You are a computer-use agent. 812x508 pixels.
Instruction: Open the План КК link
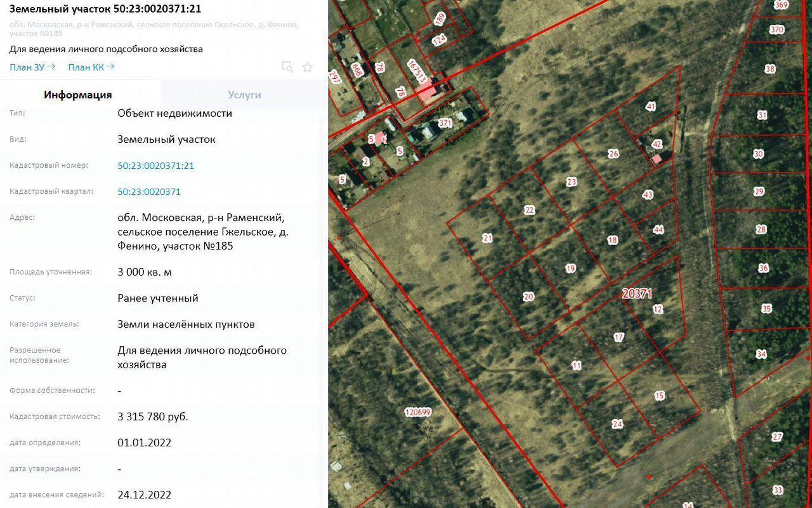[x=91, y=67]
